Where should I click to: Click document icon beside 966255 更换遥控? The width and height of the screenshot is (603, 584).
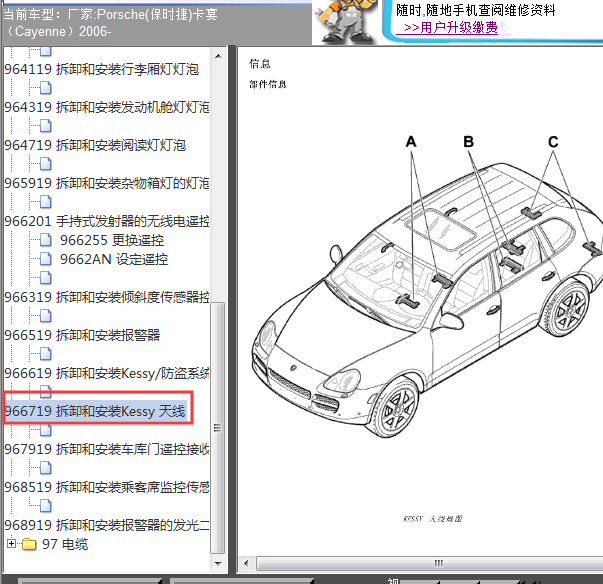46,240
